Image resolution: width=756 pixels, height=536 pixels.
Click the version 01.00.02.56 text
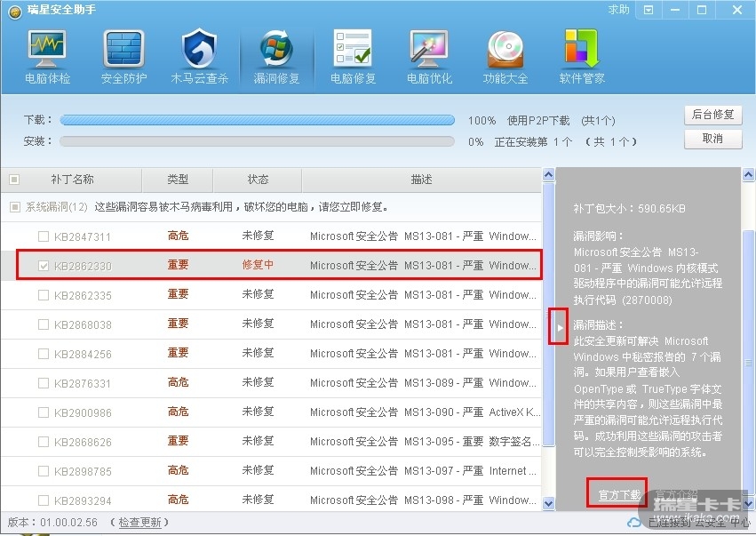pyautogui.click(x=52, y=523)
